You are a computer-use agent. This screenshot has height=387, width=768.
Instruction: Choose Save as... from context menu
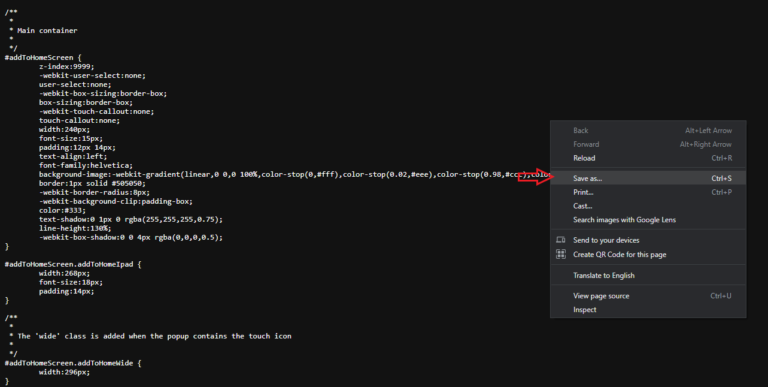pos(648,178)
